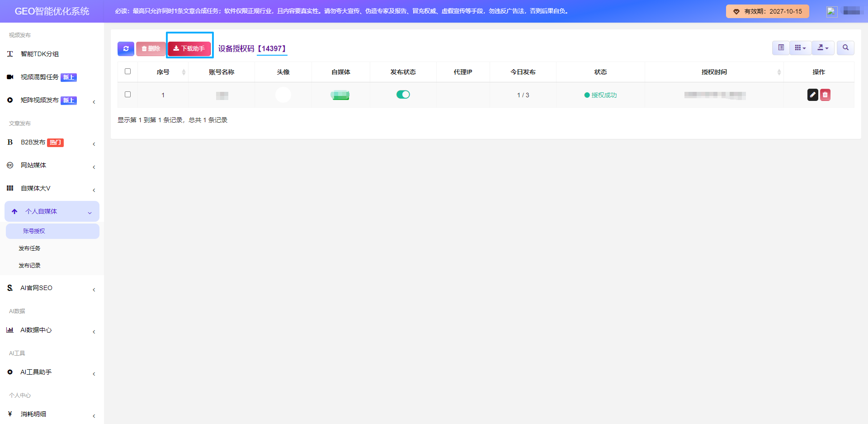Select the 发布任务 submenu item
Screen dimensions: 868x424
(29, 248)
